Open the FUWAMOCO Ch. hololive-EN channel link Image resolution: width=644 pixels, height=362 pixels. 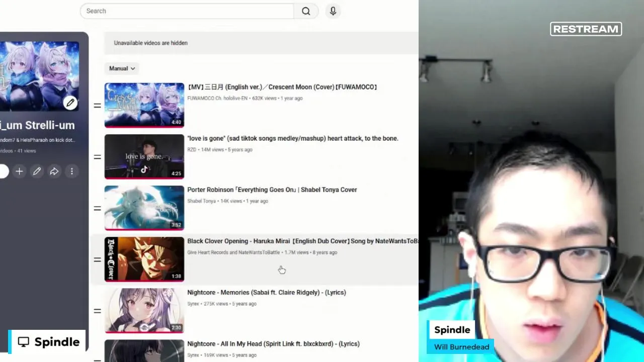coord(217,99)
